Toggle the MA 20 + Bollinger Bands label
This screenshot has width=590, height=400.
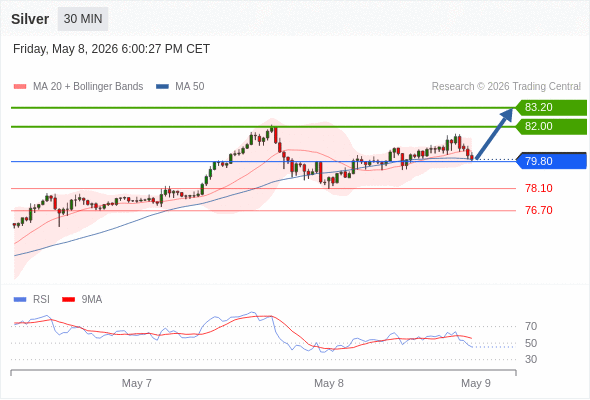(88, 87)
